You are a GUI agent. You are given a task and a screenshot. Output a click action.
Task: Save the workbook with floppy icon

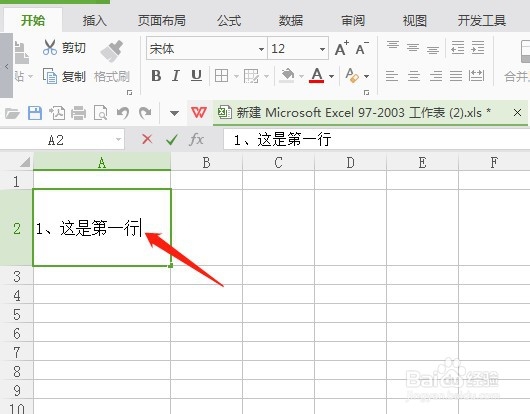pyautogui.click(x=35, y=113)
